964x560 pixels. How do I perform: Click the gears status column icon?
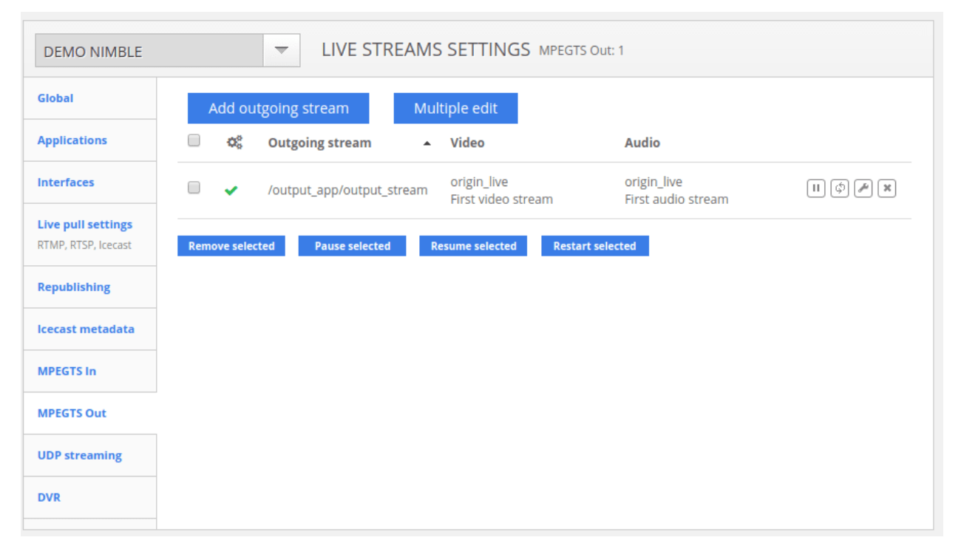pos(234,143)
